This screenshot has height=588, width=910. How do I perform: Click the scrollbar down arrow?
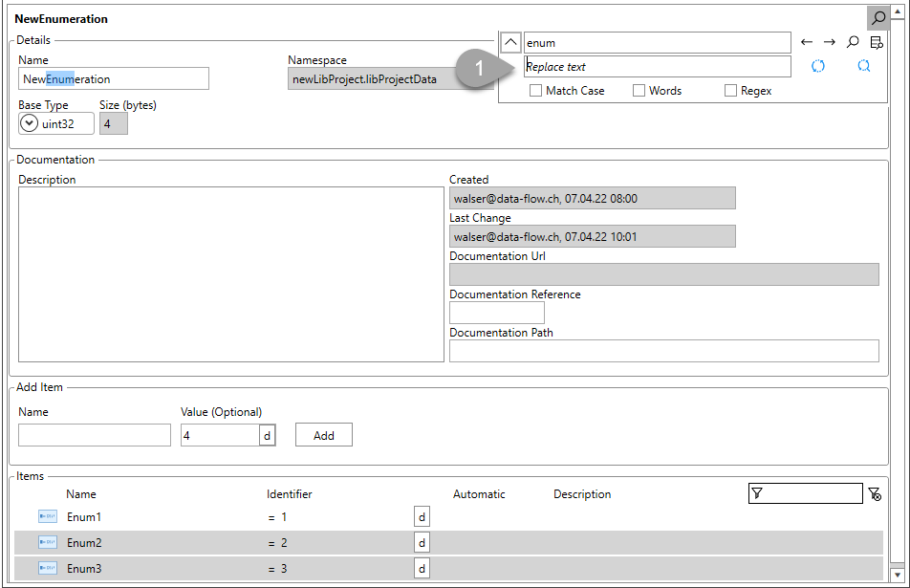tap(898, 574)
